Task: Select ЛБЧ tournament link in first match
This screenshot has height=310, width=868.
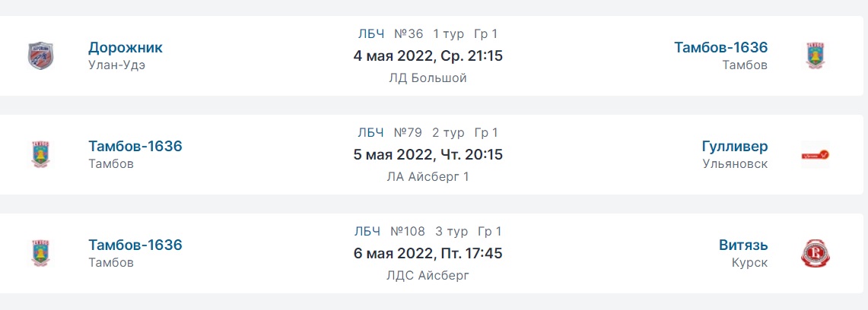Action: pos(371,33)
